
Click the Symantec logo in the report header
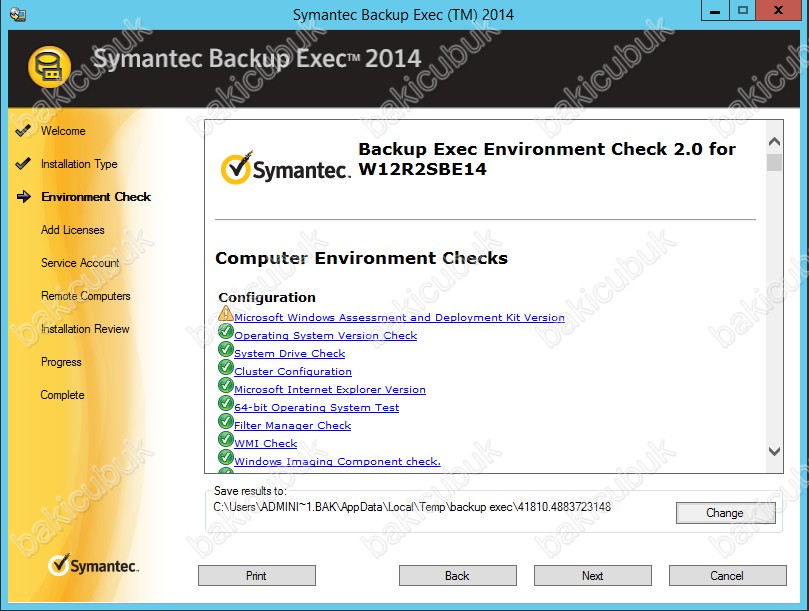click(284, 168)
